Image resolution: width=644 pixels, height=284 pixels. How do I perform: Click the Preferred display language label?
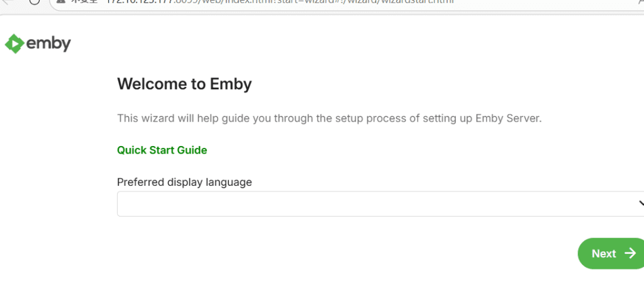184,182
